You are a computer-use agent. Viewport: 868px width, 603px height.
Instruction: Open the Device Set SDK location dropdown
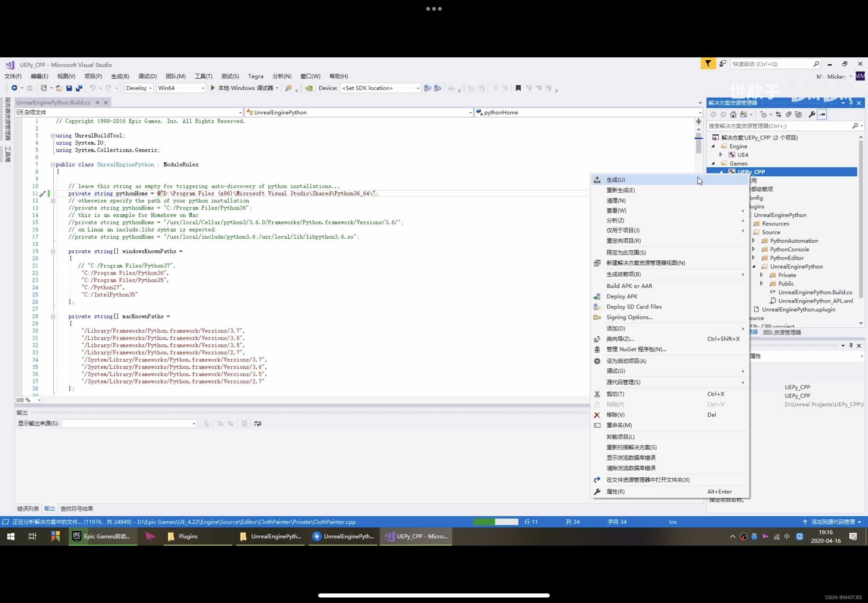380,88
